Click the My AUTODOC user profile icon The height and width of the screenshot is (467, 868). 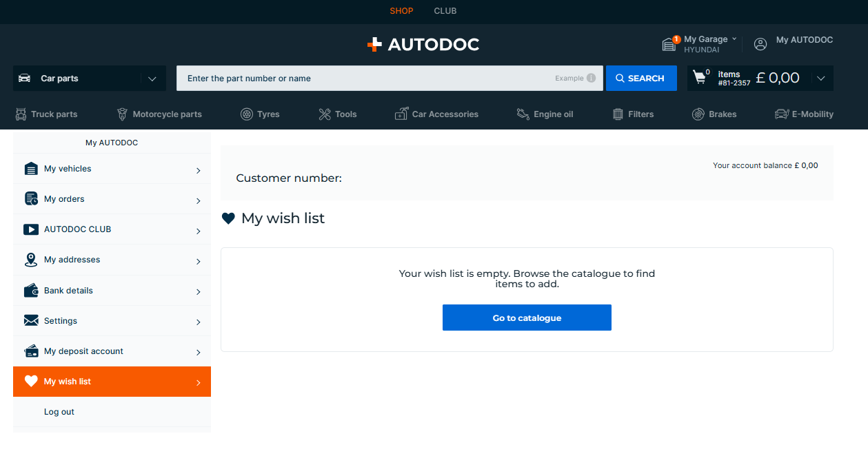tap(760, 44)
